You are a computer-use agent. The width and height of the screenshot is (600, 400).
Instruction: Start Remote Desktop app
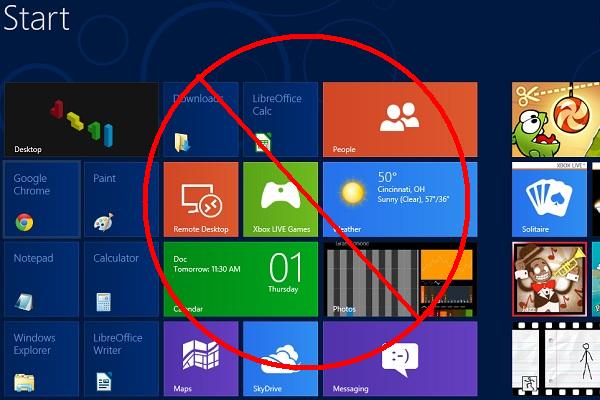pos(200,199)
